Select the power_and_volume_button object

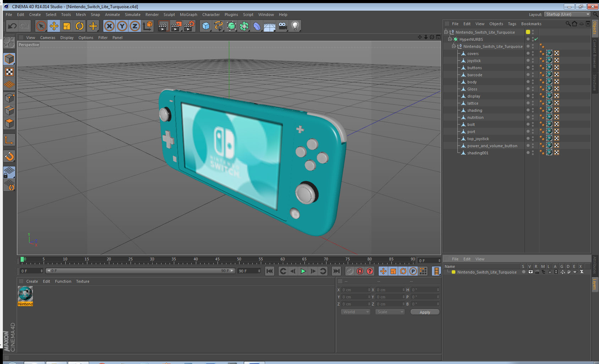[x=492, y=146]
